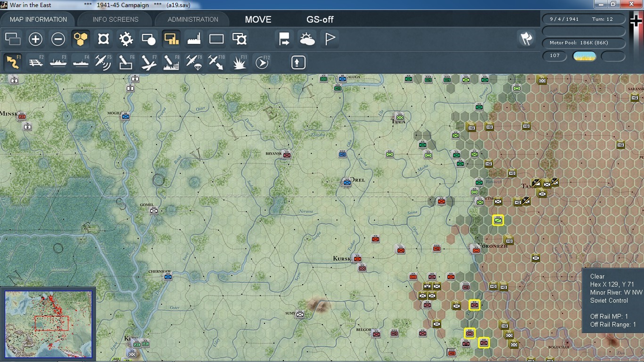
Task: Toggle the hex grid display
Action: 81,39
